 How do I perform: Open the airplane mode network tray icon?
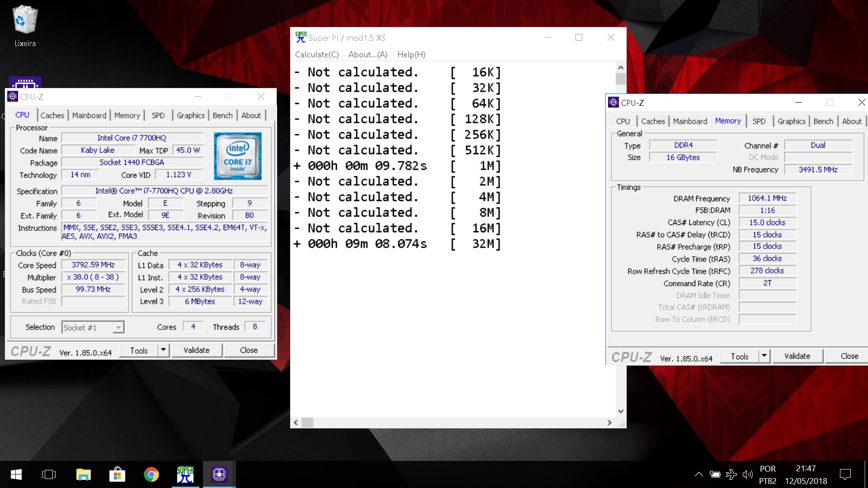pos(731,474)
